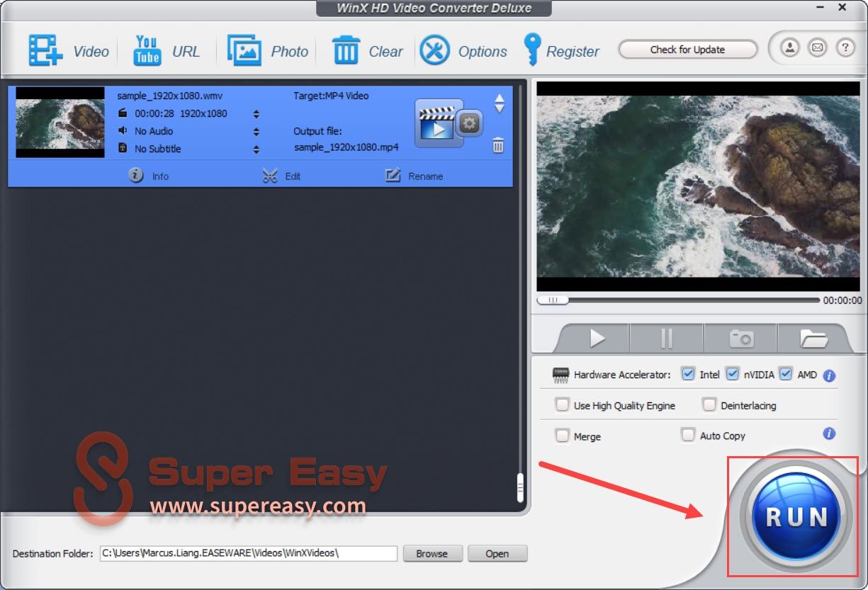Clear the conversion list with Clear
Image resolution: width=868 pixels, height=590 pixels.
[367, 51]
